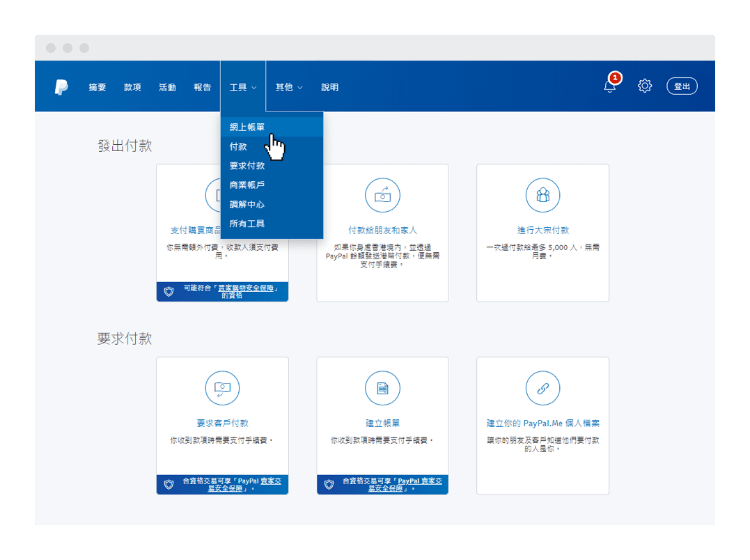Screen dimensions: 750x560
Task: Switch to the 活動 navigation tab
Action: click(x=167, y=87)
